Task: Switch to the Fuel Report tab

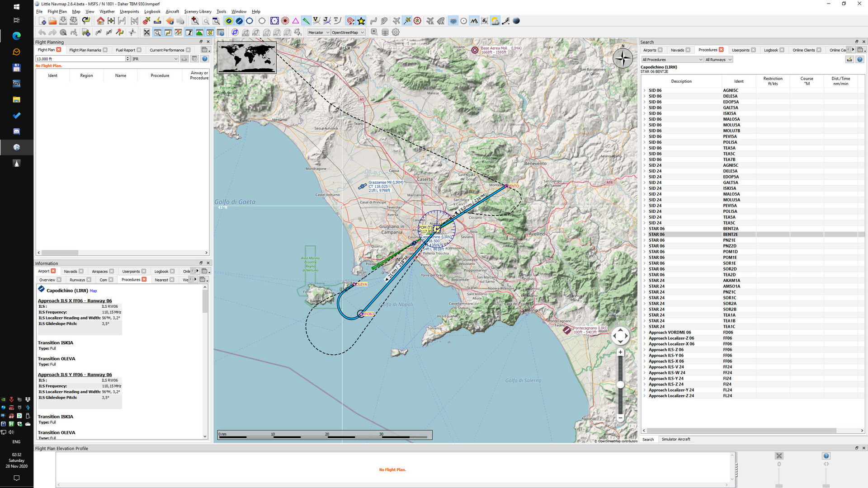Action: click(x=125, y=50)
